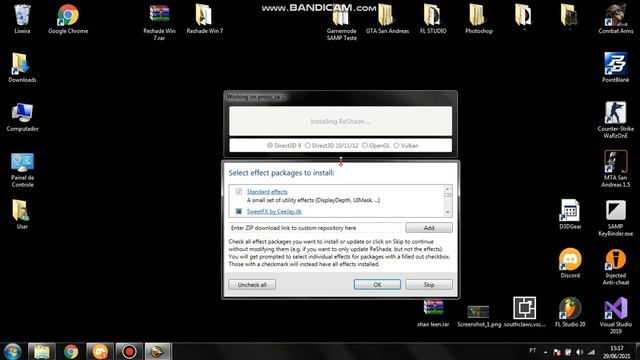Launch the PointBlank shortcut
Screen dimensions: 640x360
pyautogui.click(x=616, y=67)
